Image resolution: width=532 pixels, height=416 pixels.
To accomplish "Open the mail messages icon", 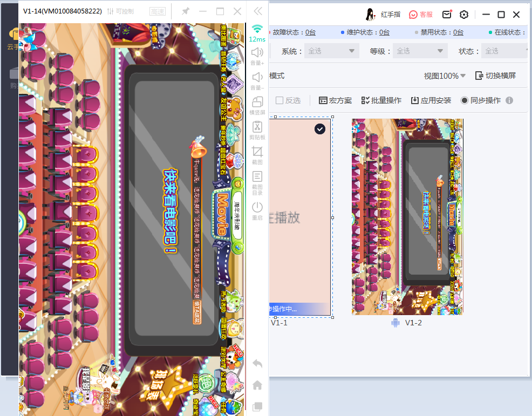I will click(447, 14).
